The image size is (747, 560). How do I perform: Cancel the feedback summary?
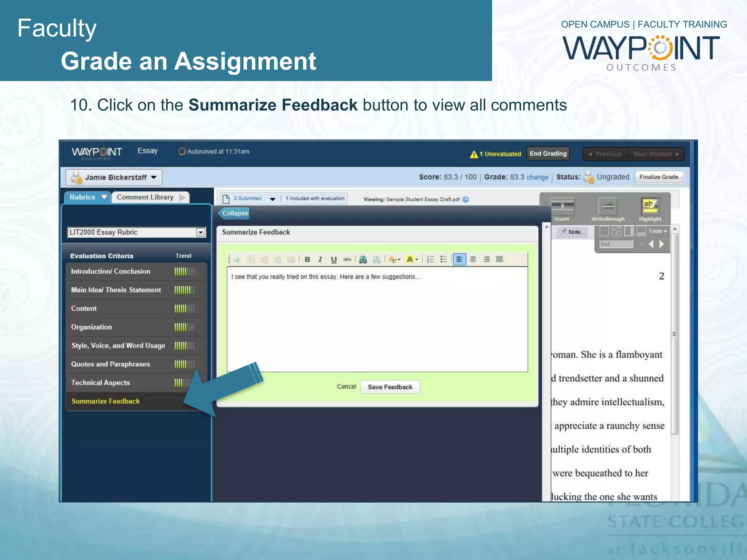[346, 386]
